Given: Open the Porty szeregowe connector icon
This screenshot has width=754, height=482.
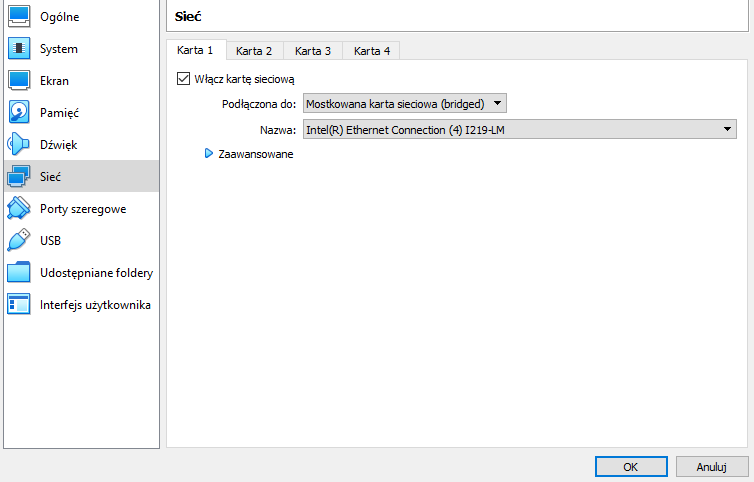Looking at the screenshot, I should tap(19, 209).
